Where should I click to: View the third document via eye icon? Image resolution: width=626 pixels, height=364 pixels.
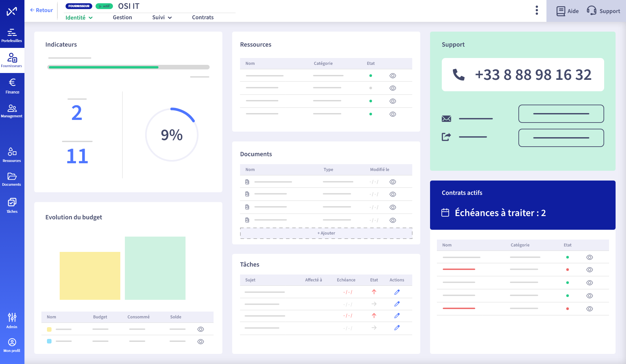pyautogui.click(x=393, y=207)
